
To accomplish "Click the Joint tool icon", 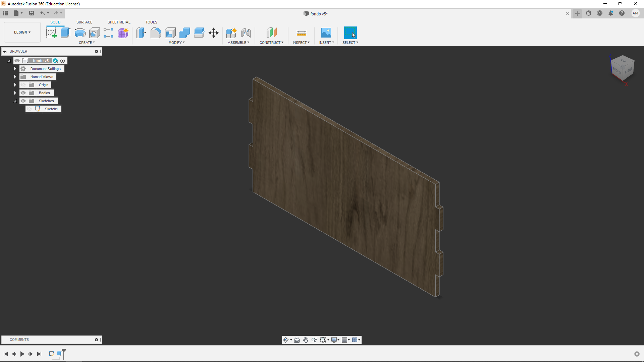I will pyautogui.click(x=246, y=33).
